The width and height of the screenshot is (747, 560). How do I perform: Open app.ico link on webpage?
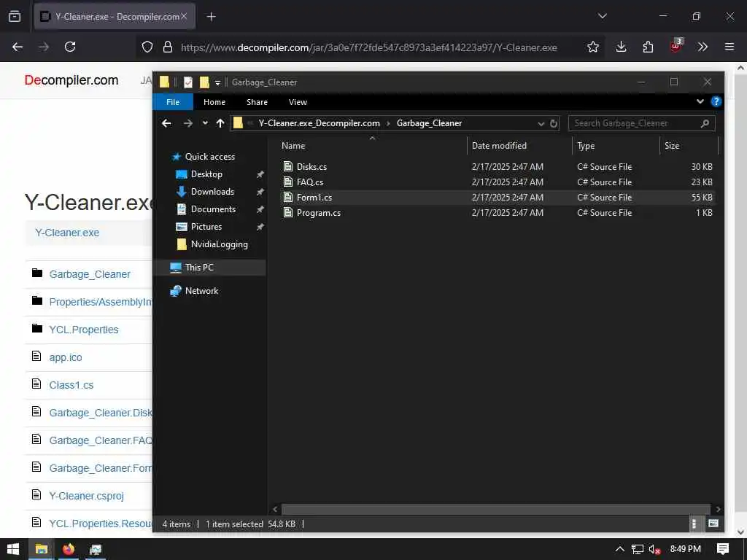click(66, 357)
